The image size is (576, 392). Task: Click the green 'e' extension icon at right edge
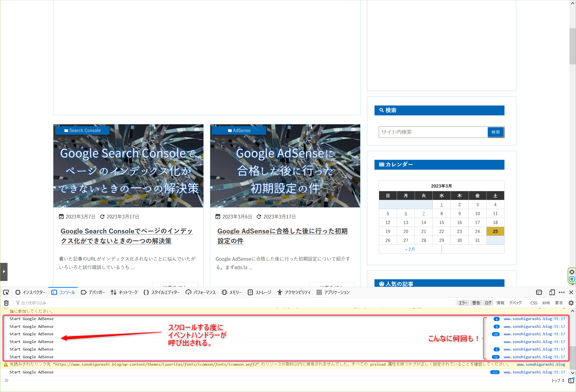(x=572, y=279)
